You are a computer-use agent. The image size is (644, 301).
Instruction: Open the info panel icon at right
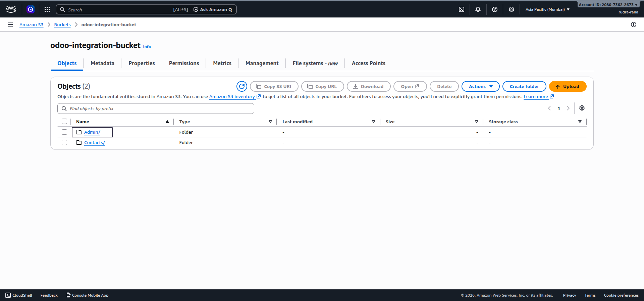(634, 25)
